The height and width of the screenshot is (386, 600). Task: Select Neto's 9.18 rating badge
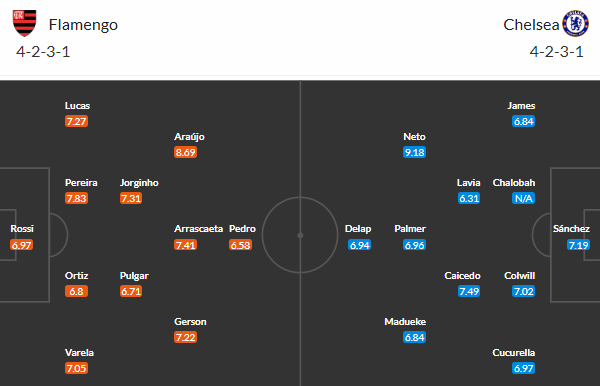click(414, 152)
